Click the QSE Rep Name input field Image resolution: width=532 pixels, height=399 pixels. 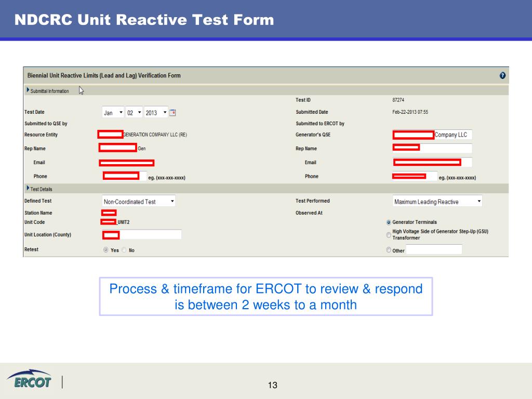coord(432,148)
